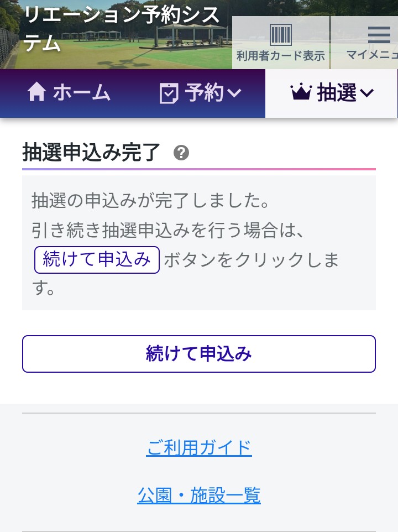Image resolution: width=398 pixels, height=532 pixels.
Task: Select the 予約 menu label
Action: (x=204, y=93)
